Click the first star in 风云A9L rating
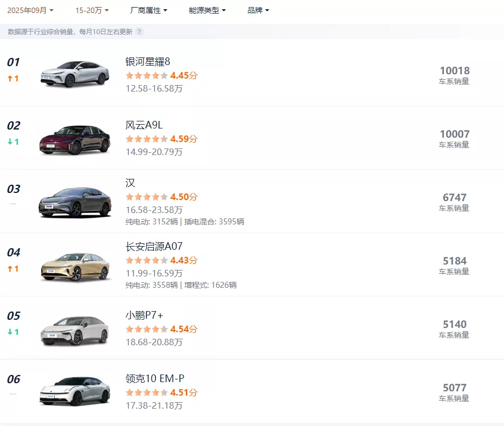The width and height of the screenshot is (504, 426). pyautogui.click(x=129, y=139)
